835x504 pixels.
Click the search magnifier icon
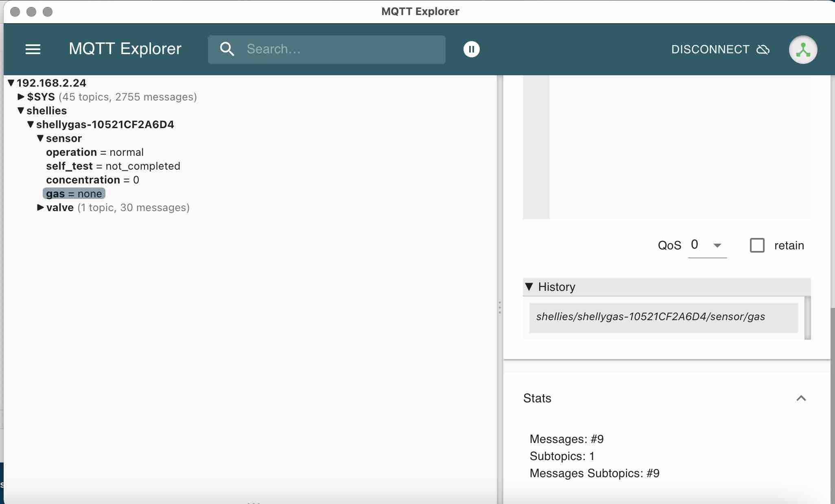(x=227, y=49)
